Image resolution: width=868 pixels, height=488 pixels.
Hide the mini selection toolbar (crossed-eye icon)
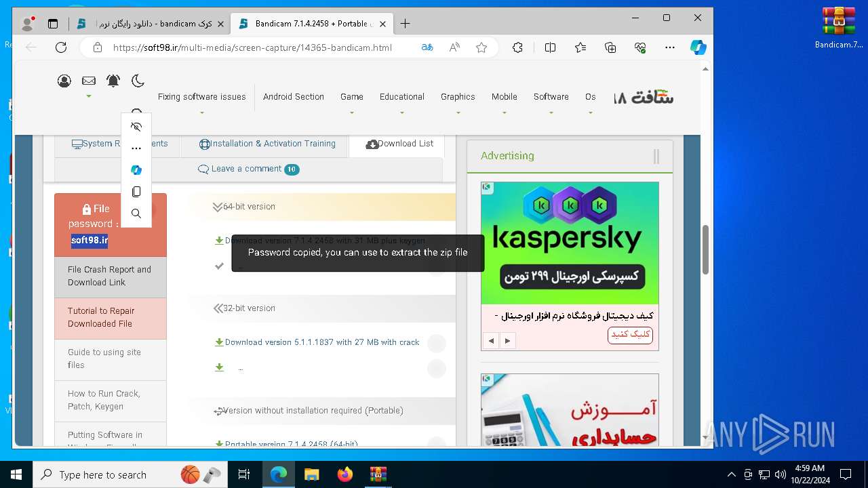coord(136,127)
